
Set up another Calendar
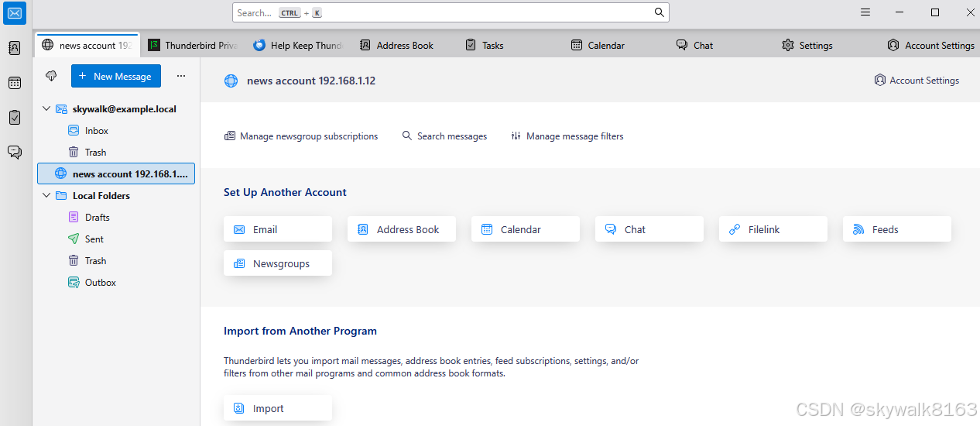click(x=526, y=229)
